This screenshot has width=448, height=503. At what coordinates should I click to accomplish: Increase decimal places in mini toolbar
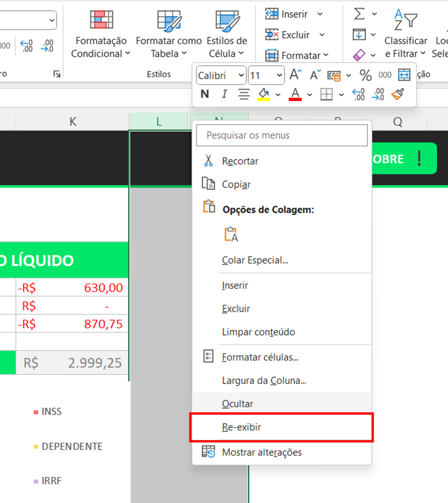point(358,94)
